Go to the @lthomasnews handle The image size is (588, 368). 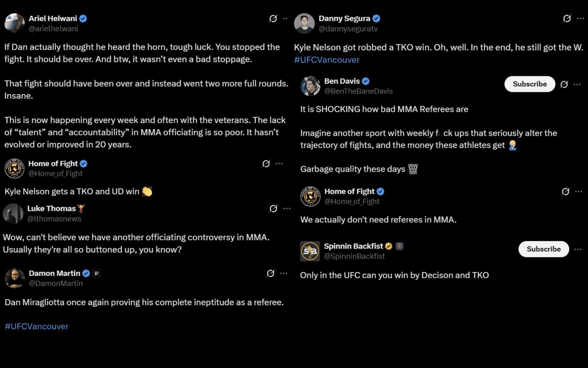click(54, 219)
